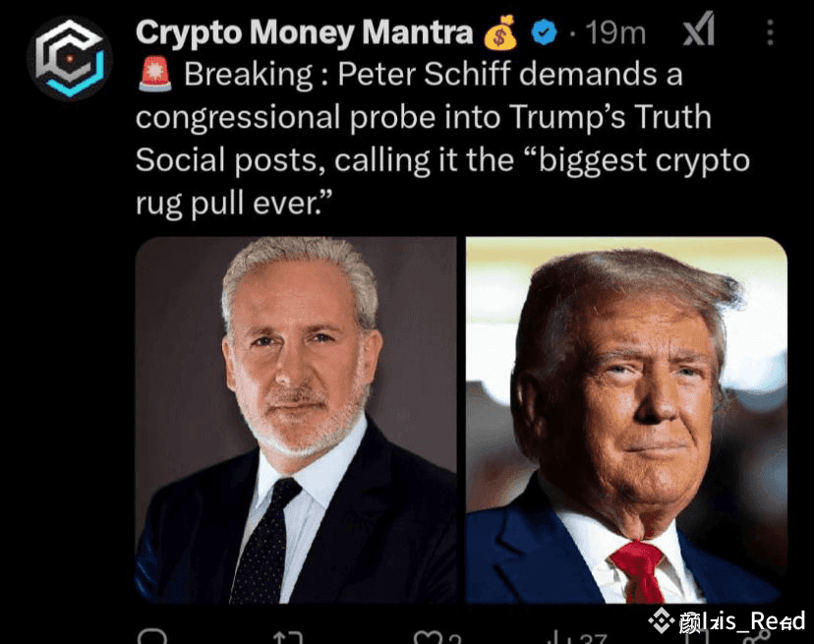The width and height of the screenshot is (814, 644).
Task: Click the Binance watermark logo
Action: click(662, 620)
